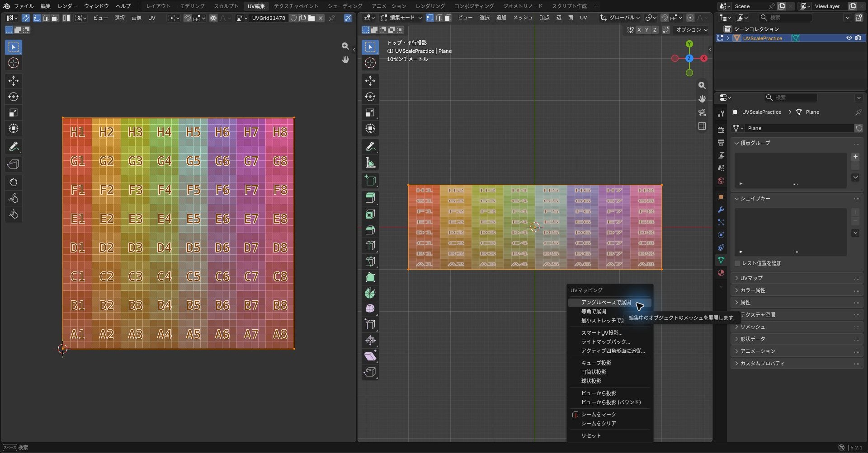Screen dimensions: 868x453
Task: Toggle pin icon in Properties header
Action: (859, 112)
